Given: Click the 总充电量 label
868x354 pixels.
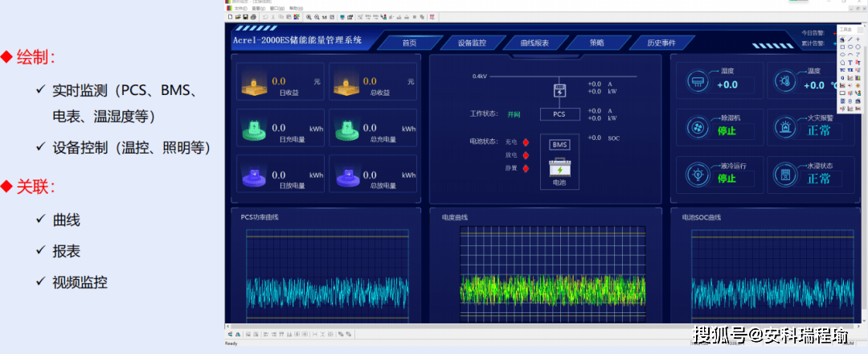Looking at the screenshot, I should tap(383, 140).
